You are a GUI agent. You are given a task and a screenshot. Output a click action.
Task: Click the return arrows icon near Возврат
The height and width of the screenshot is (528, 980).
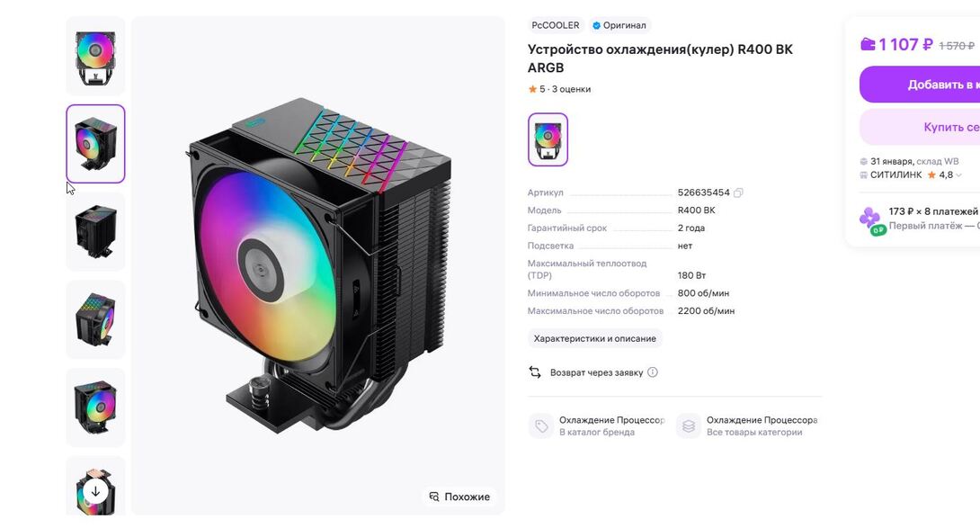pyautogui.click(x=535, y=372)
